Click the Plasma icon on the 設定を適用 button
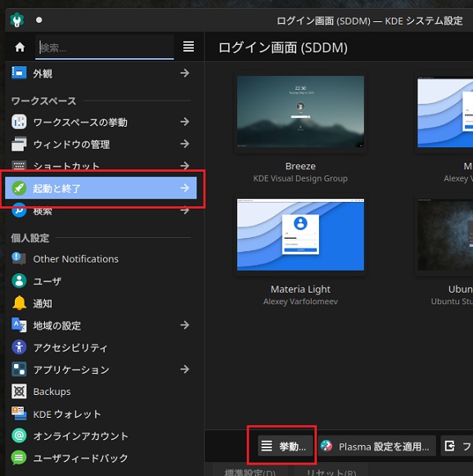The width and height of the screenshot is (473, 476). point(327,446)
